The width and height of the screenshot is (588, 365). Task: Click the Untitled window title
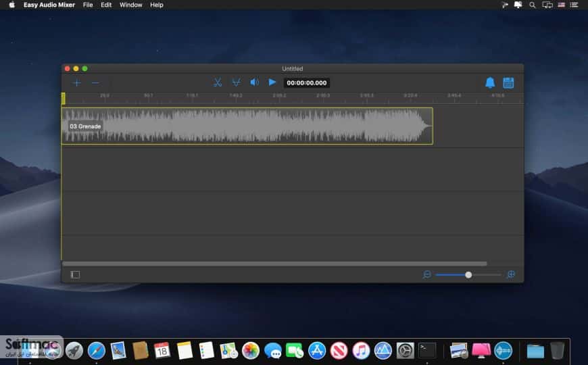pyautogui.click(x=293, y=69)
